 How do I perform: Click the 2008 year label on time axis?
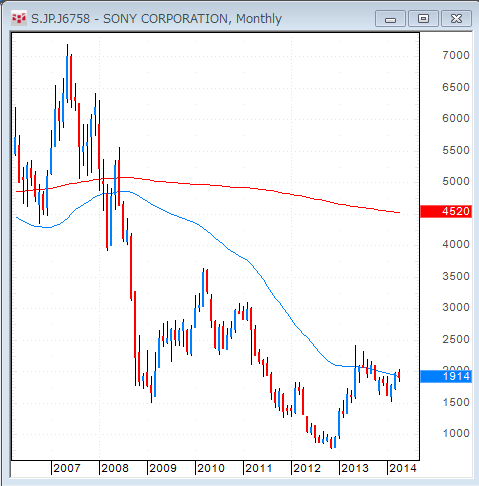coord(115,468)
